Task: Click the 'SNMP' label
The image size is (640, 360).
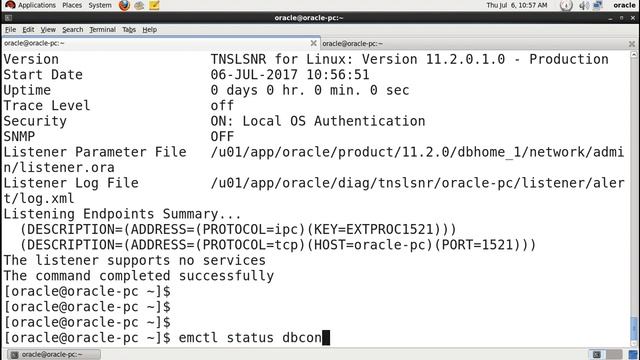Action: (19, 137)
